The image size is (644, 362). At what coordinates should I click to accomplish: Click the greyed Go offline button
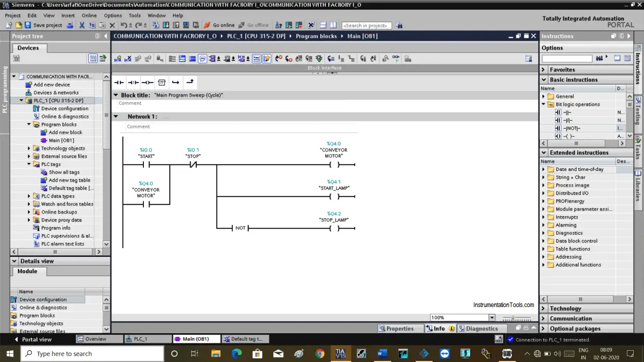253,25
